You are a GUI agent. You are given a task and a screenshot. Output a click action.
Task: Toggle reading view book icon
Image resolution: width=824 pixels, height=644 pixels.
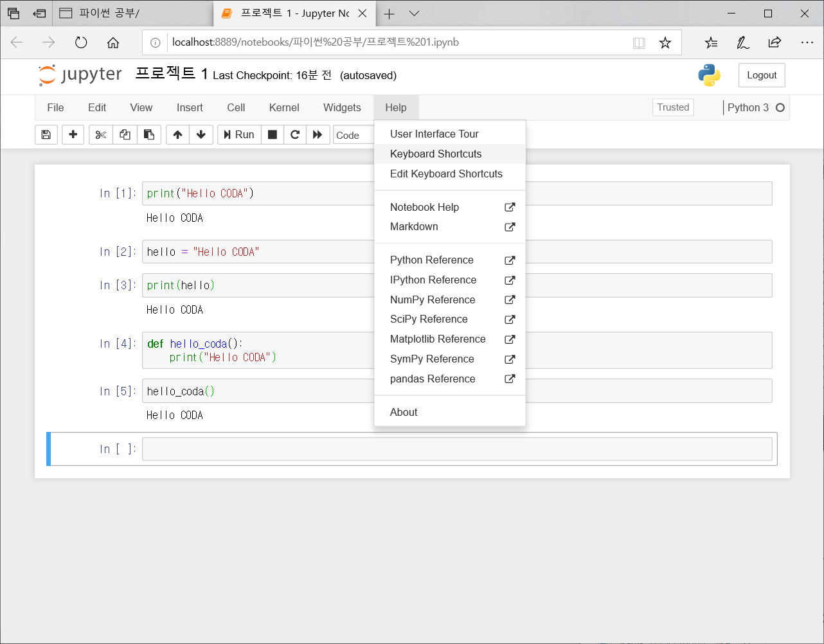coord(639,43)
